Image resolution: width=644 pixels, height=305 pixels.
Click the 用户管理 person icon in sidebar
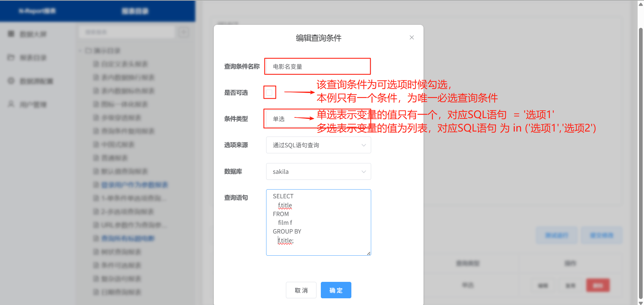coord(11,104)
